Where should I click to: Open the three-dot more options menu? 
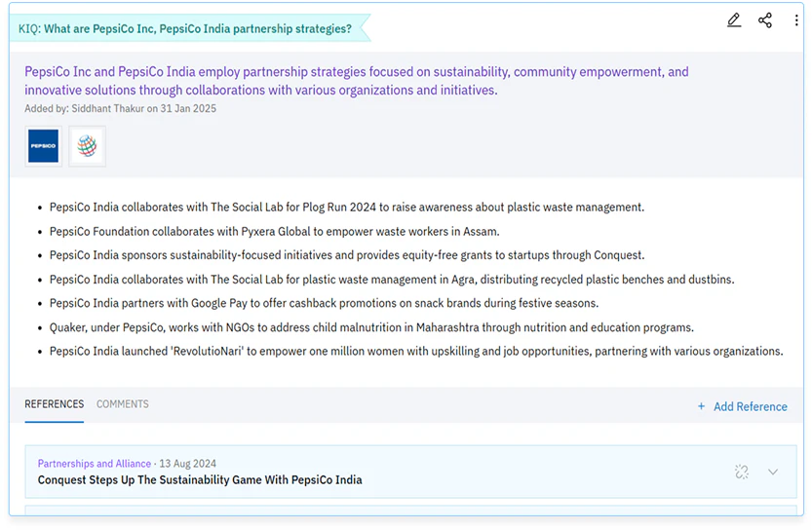click(796, 20)
